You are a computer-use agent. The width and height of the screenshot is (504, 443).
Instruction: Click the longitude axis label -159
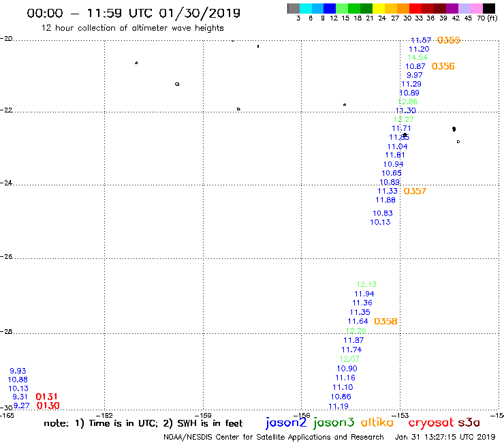203,415
